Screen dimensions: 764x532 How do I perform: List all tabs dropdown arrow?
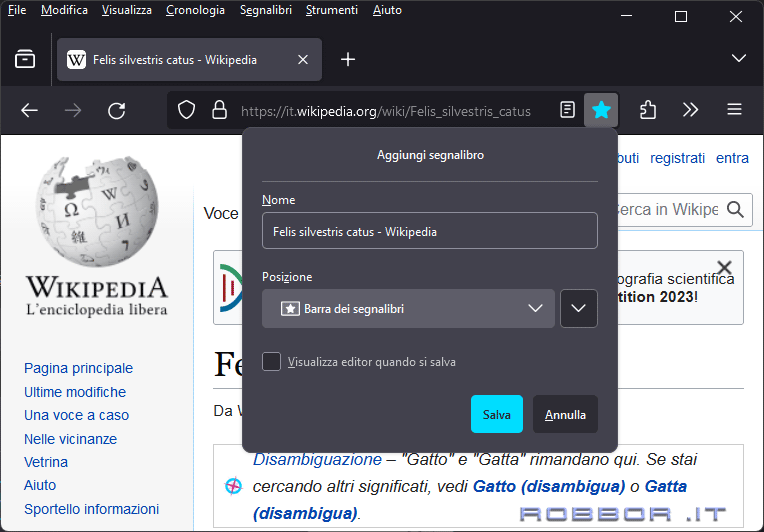pyautogui.click(x=739, y=58)
